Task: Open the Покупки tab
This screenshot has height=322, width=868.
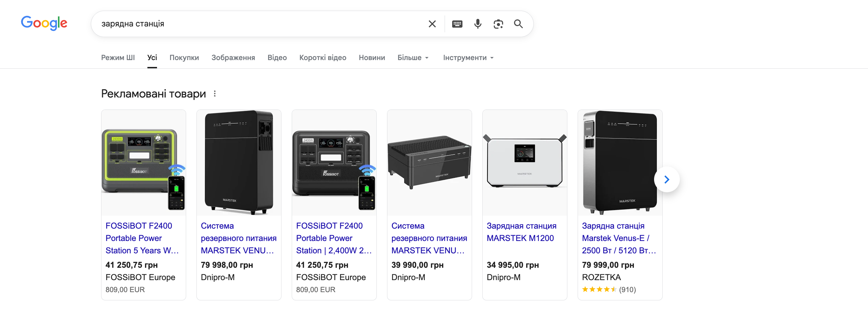Action: point(184,58)
